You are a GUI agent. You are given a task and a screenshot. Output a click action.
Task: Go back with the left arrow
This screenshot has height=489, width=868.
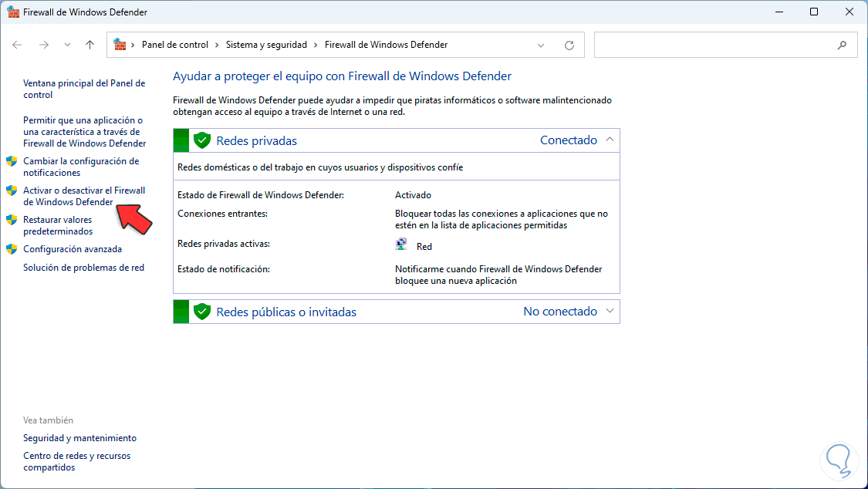pos(17,45)
